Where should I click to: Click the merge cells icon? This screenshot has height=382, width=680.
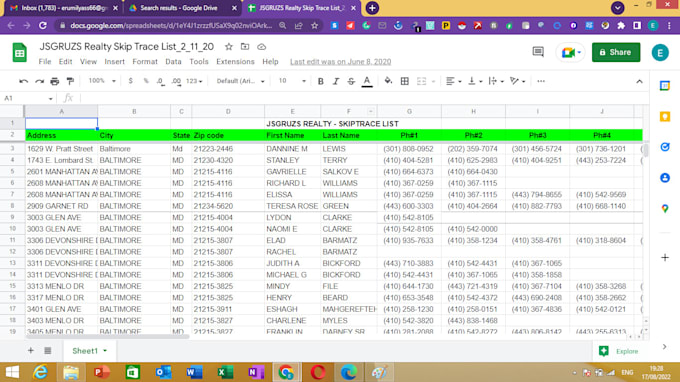421,81
